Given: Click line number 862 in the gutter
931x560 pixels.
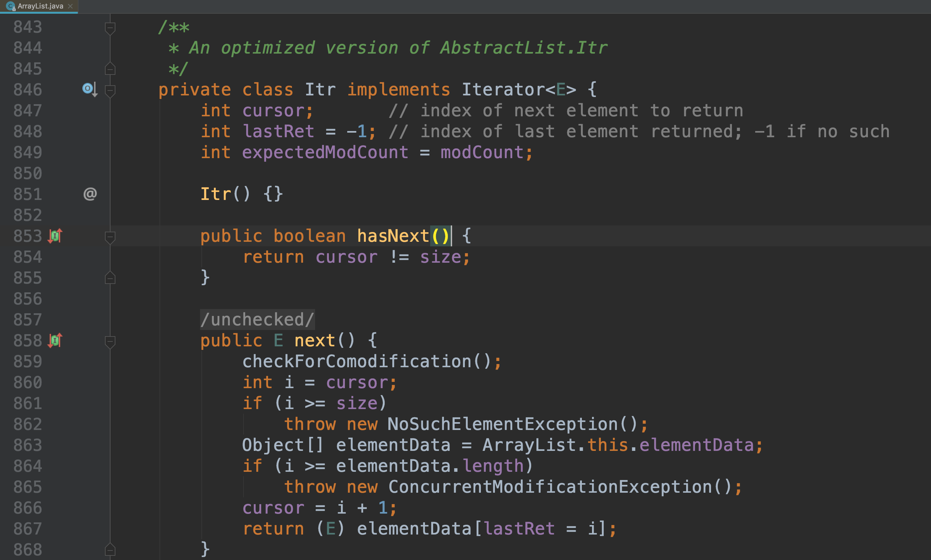Looking at the screenshot, I should click(27, 424).
